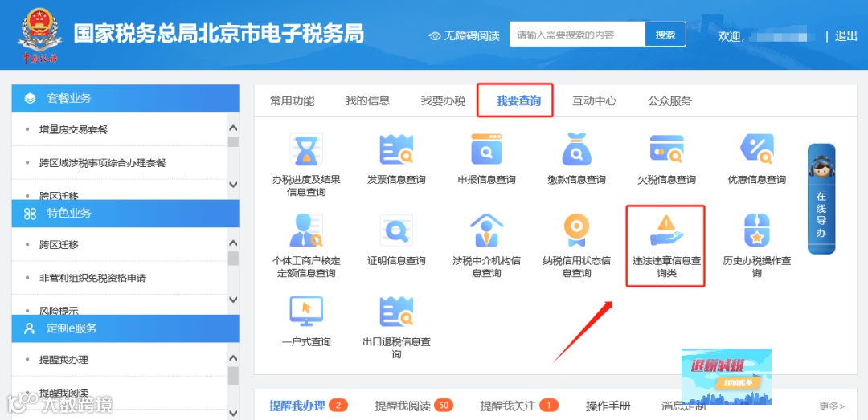Open 跨区迁移 under 特色业务
This screenshot has width=868, height=420.
coord(59,245)
